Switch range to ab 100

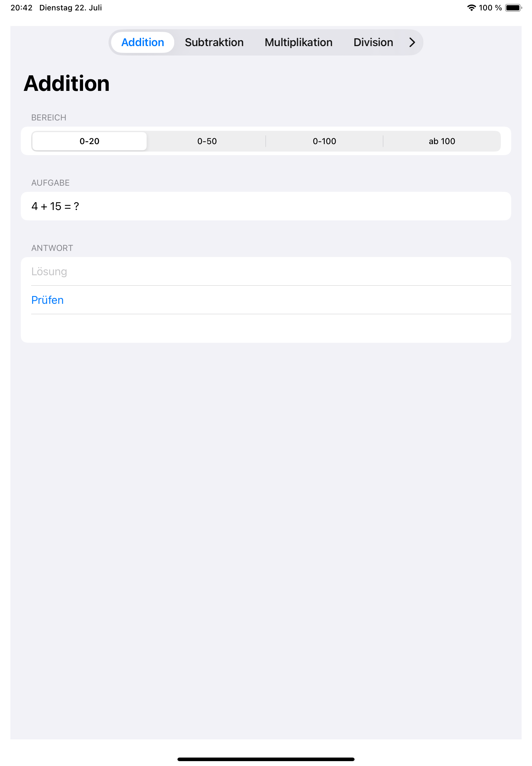(x=442, y=141)
